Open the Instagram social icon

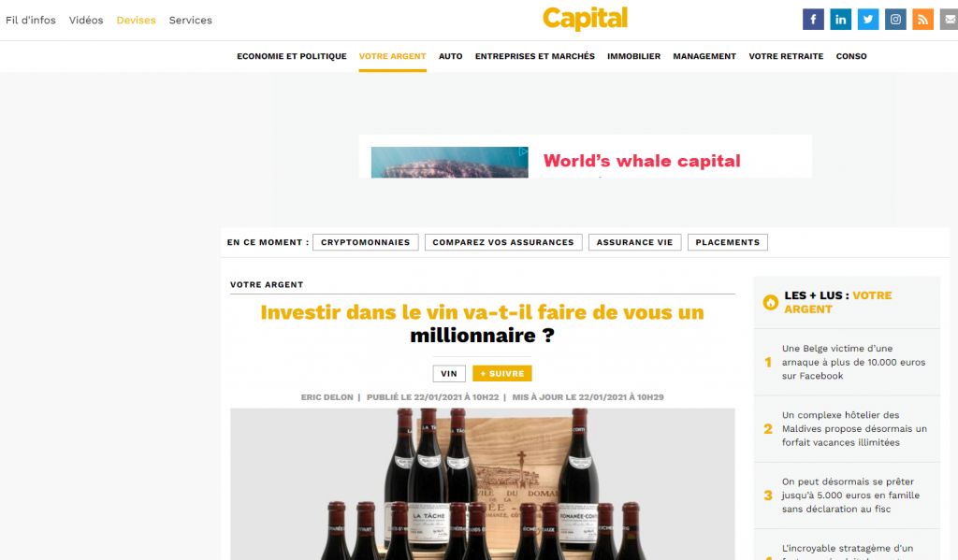895,20
